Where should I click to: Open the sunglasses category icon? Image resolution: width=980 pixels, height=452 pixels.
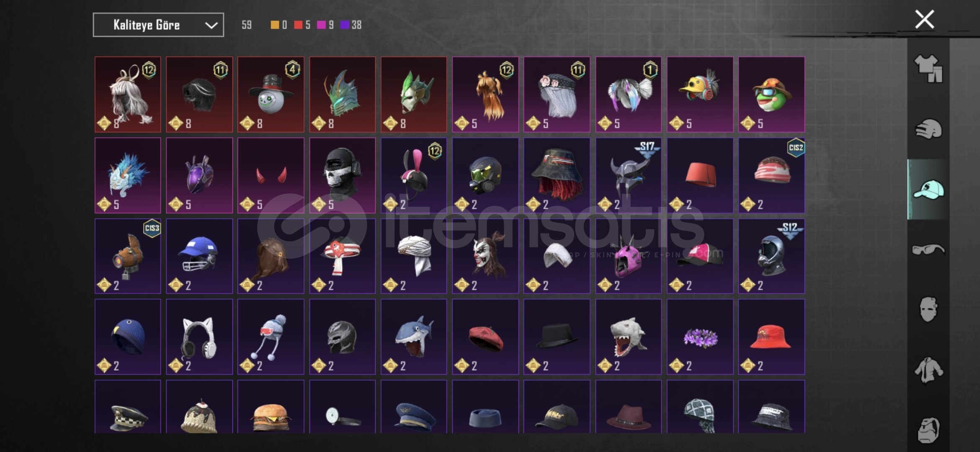tap(928, 249)
